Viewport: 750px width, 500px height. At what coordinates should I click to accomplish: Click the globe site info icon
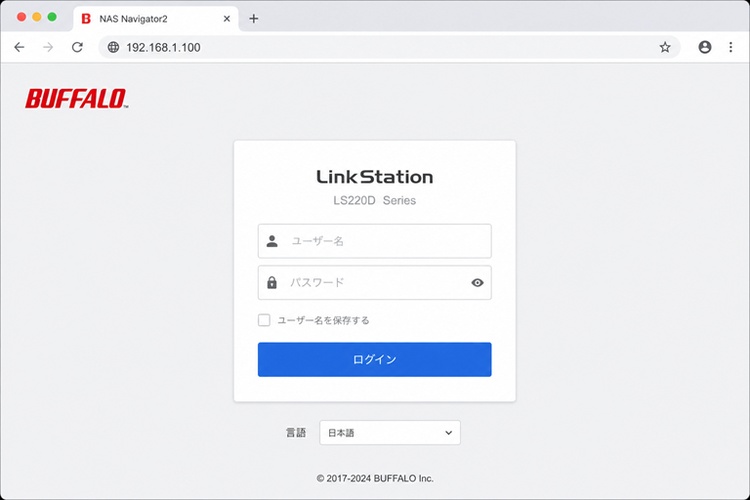coord(113,47)
